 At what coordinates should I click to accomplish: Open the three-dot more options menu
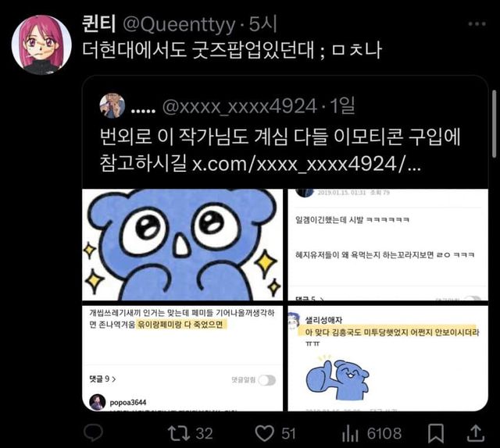(477, 24)
